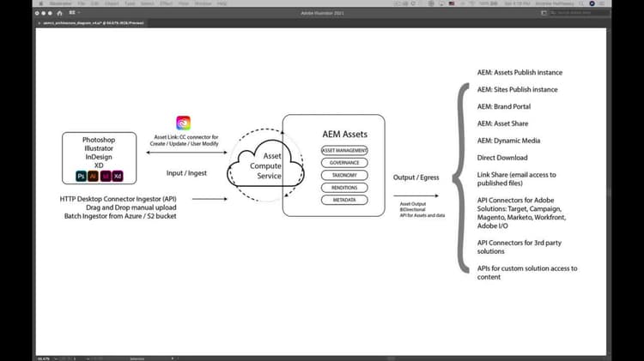The height and width of the screenshot is (361, 644).
Task: Click the Selection tool status label
Action: [x=137, y=358]
